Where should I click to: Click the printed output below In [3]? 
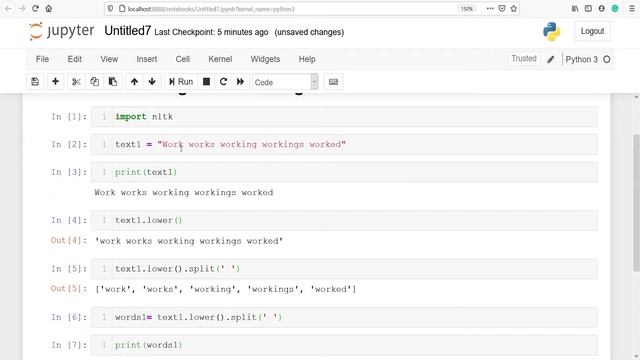184,193
